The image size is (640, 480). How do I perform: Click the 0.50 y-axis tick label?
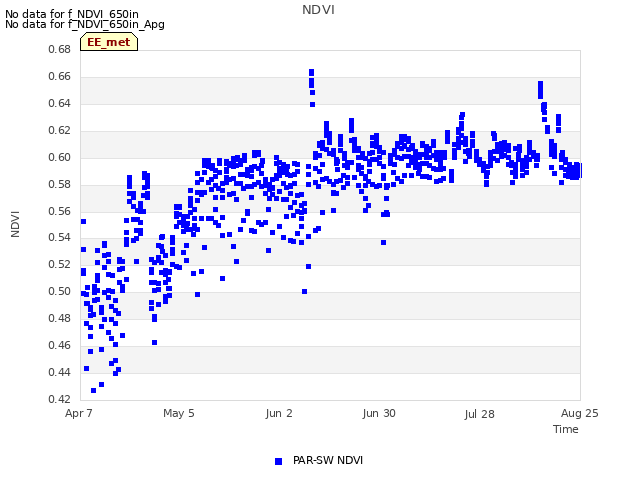59,291
